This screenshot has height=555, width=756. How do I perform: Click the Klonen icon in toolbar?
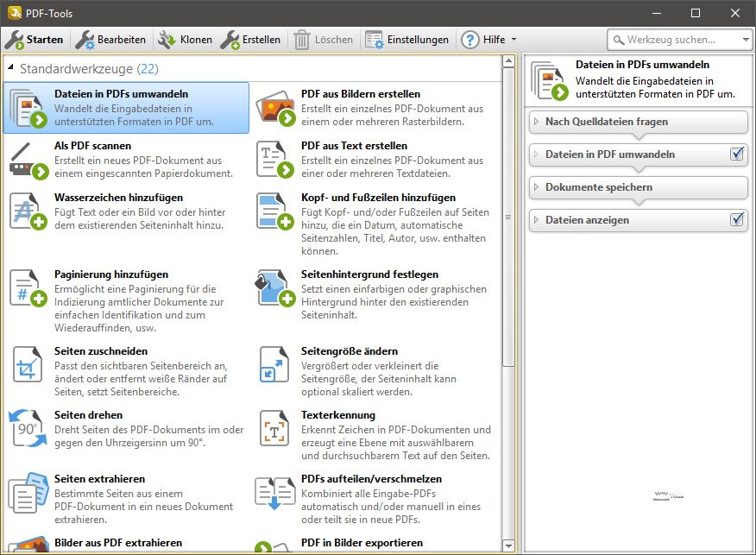click(x=167, y=40)
